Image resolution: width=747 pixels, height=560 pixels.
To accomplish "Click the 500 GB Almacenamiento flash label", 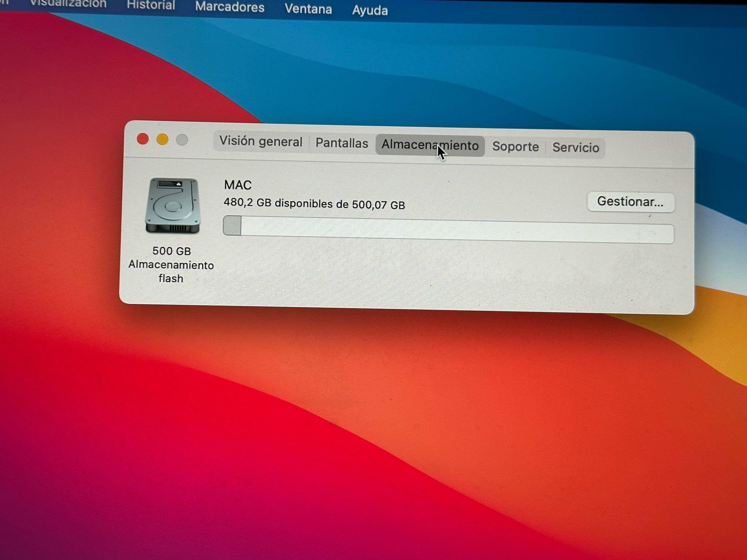I will tap(171, 265).
